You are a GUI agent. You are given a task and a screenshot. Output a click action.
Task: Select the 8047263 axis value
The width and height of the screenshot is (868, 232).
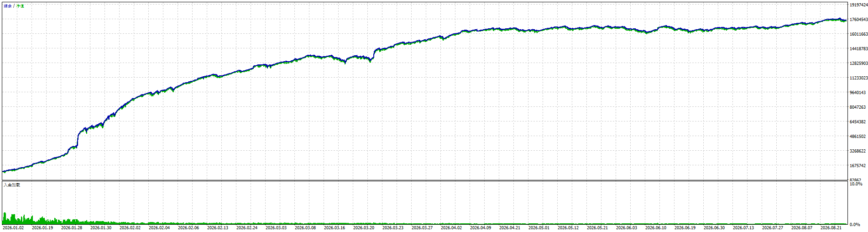click(858, 107)
